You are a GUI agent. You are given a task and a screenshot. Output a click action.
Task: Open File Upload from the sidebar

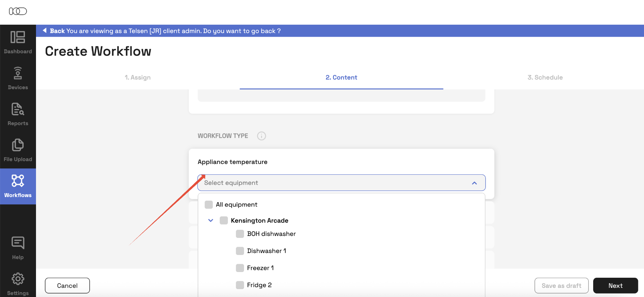[x=18, y=146]
